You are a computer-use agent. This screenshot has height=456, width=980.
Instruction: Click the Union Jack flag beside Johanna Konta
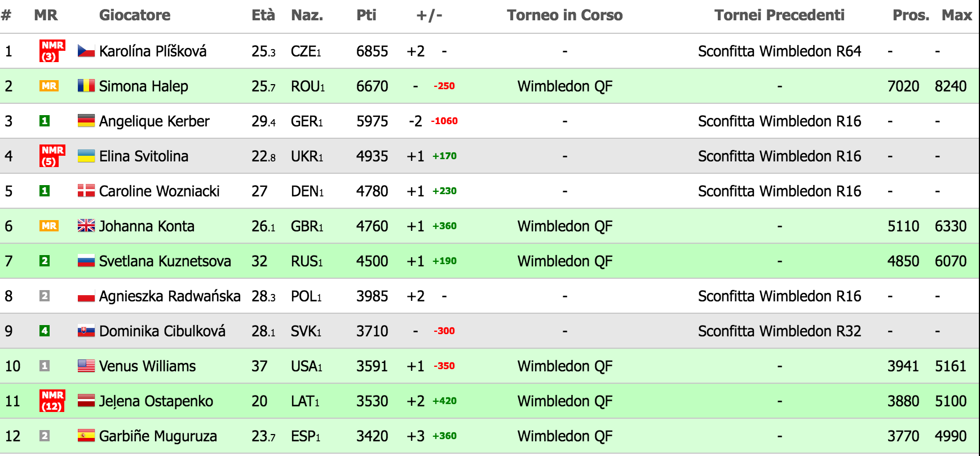[x=86, y=226]
